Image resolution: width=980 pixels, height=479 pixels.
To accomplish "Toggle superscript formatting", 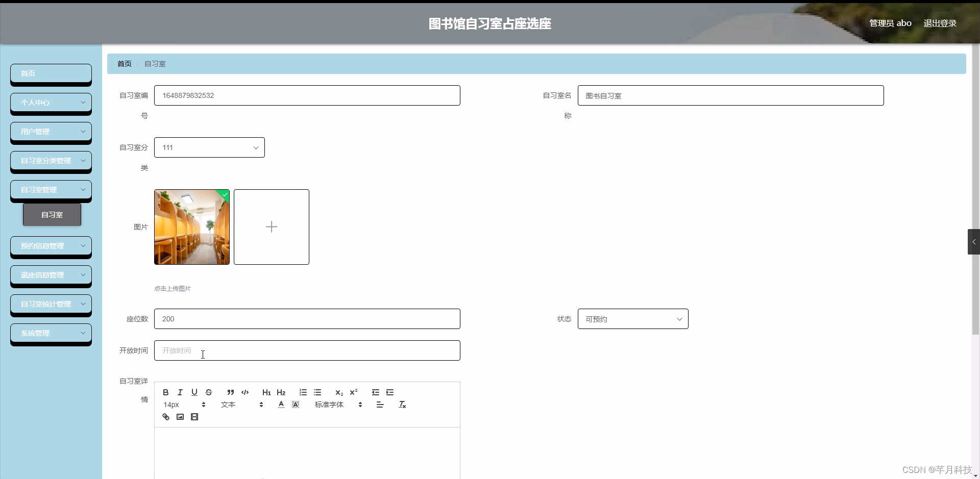I will click(354, 392).
